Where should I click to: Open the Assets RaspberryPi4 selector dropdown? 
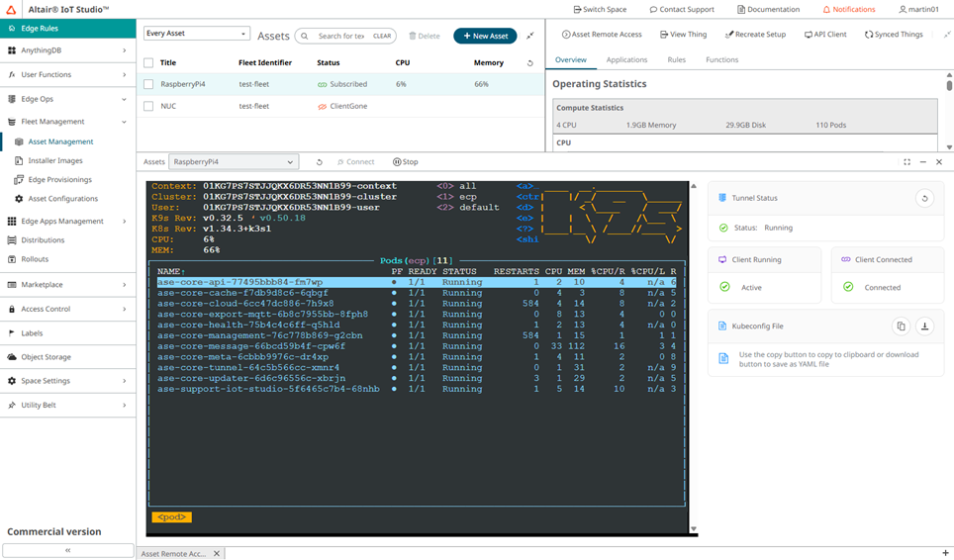point(234,162)
